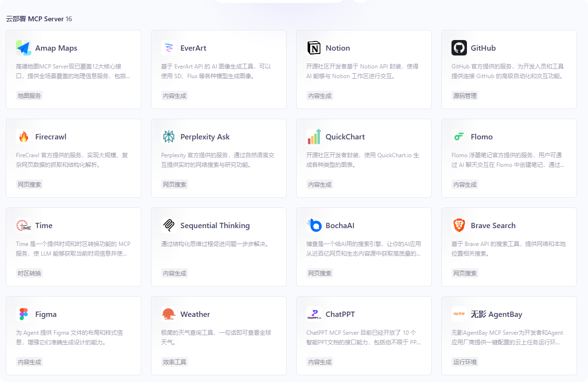Click the Flomo logo icon
This screenshot has height=382, width=588.
pos(459,136)
